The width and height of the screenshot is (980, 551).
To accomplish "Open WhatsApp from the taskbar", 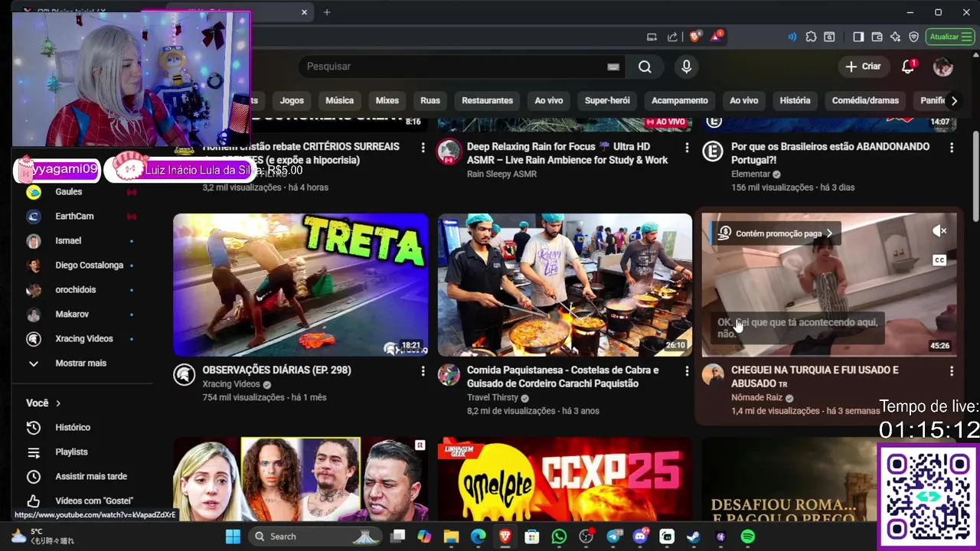I will 559,536.
